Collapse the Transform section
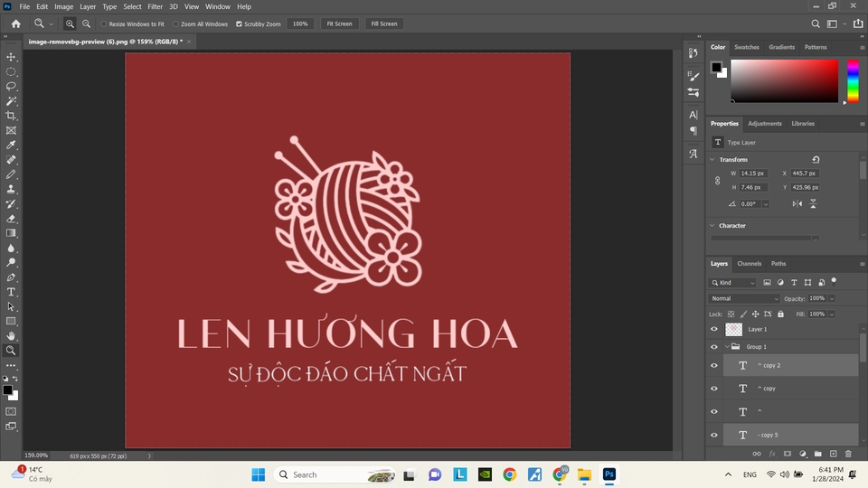This screenshot has height=488, width=868. [x=712, y=159]
